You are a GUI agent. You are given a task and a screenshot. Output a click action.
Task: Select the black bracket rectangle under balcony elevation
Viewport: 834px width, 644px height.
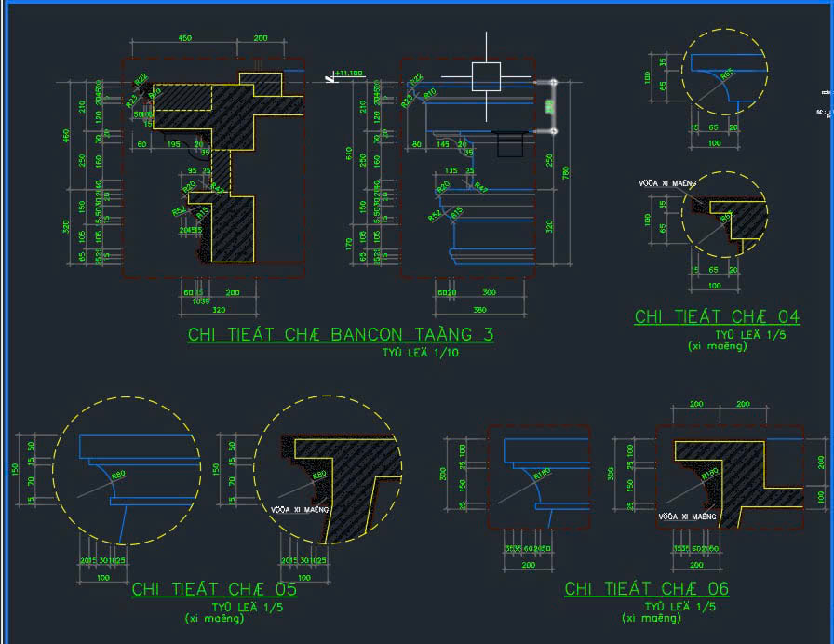[510, 144]
